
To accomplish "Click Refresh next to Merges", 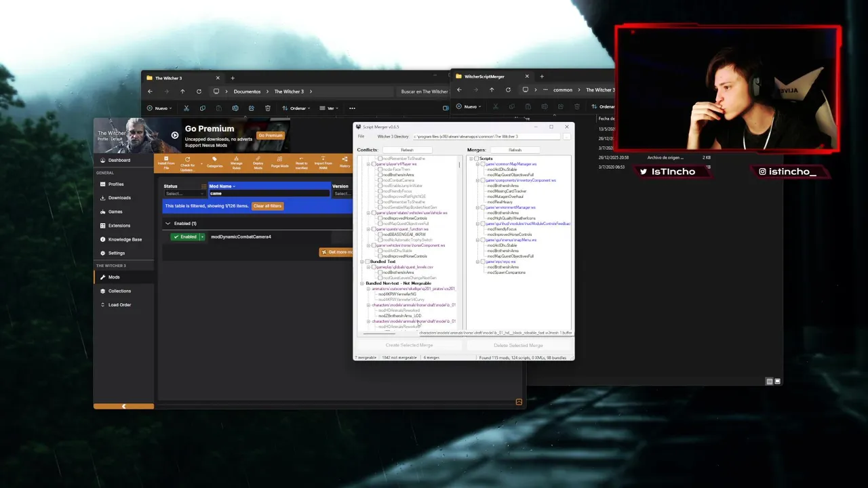I will coord(515,150).
